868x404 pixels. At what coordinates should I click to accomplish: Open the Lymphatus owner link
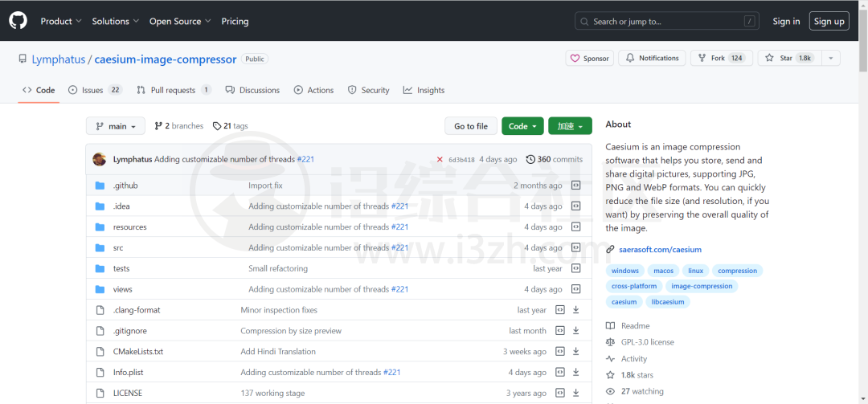click(59, 59)
